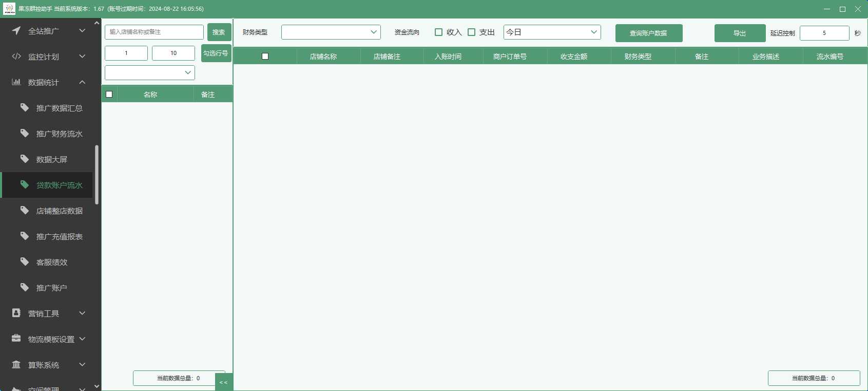Open 推广数据汇总 page

(x=59, y=108)
